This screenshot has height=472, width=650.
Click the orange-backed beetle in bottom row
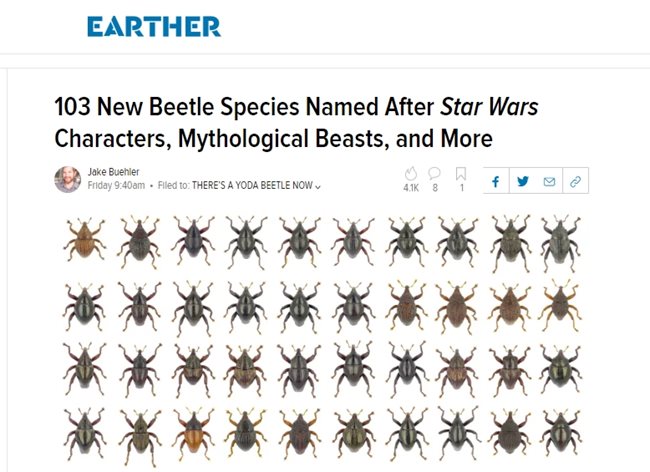(193, 436)
